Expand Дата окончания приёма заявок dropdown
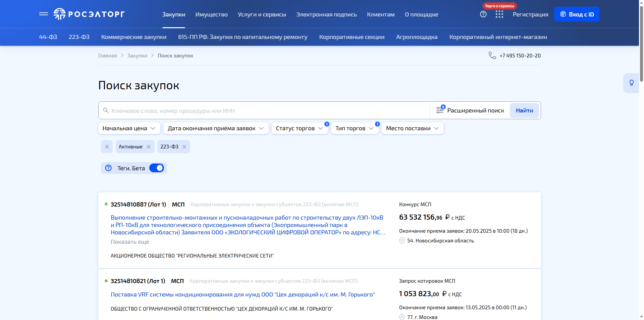Screen dimensions: 644x320 216,128
